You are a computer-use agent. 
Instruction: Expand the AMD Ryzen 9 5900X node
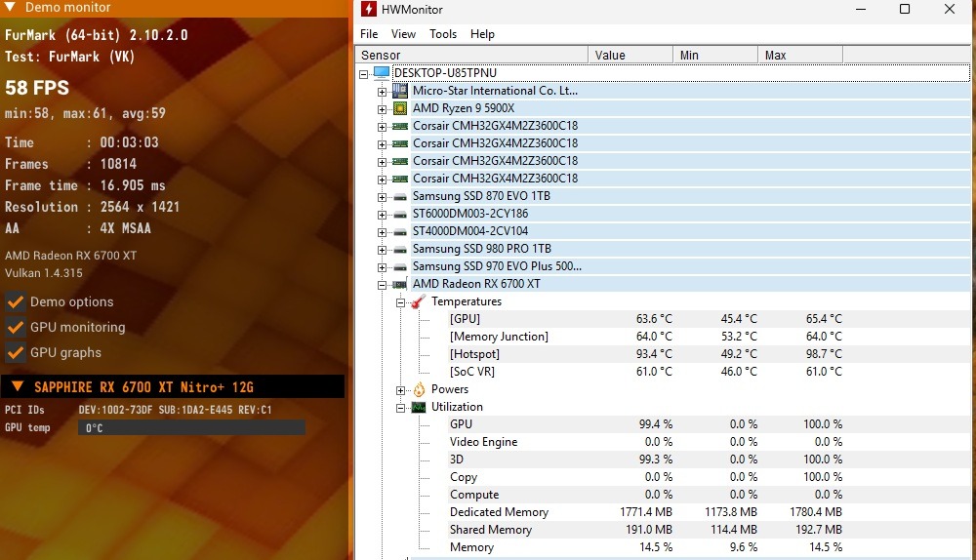click(x=383, y=109)
